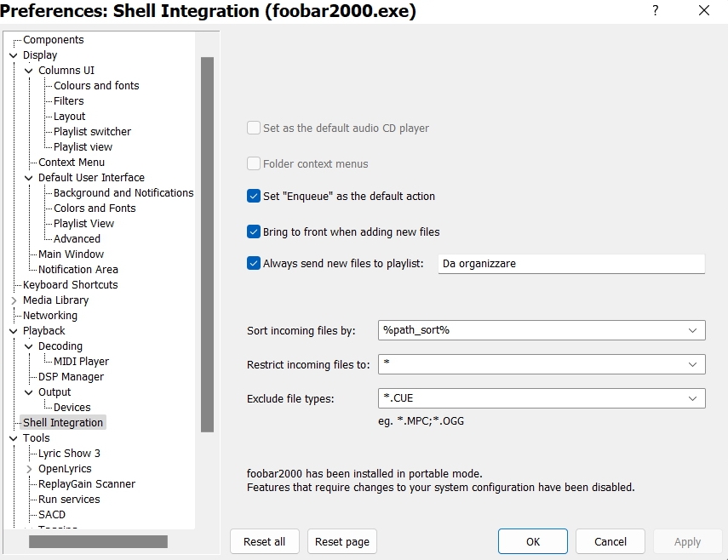Select Main Window in the tree

pos(71,254)
